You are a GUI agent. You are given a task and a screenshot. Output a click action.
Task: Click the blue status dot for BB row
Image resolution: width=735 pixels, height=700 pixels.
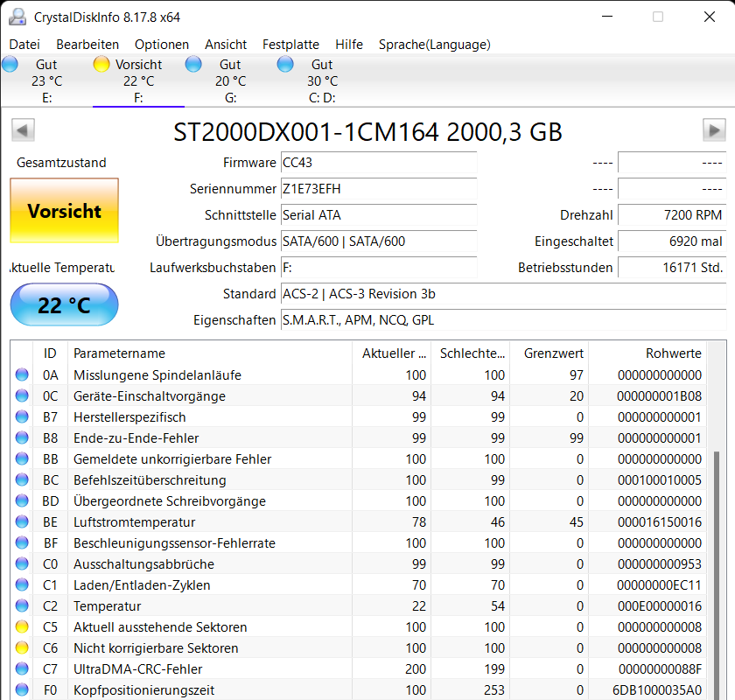pos(22,458)
